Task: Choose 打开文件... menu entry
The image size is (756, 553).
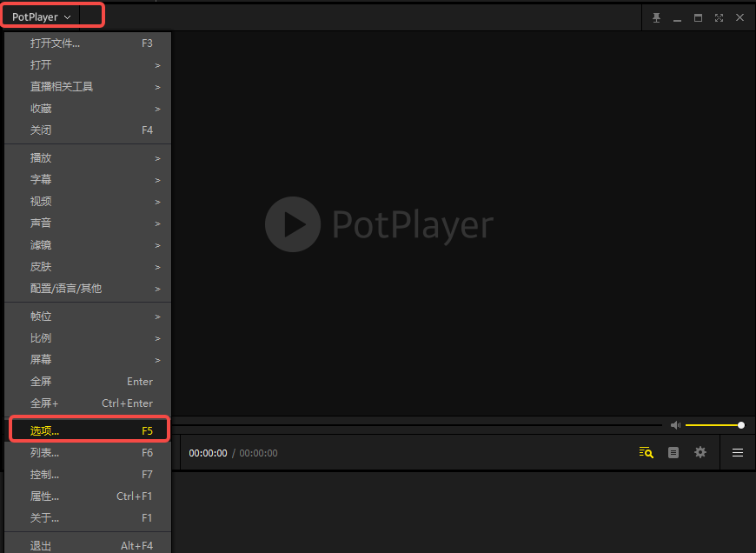Action: [87, 43]
